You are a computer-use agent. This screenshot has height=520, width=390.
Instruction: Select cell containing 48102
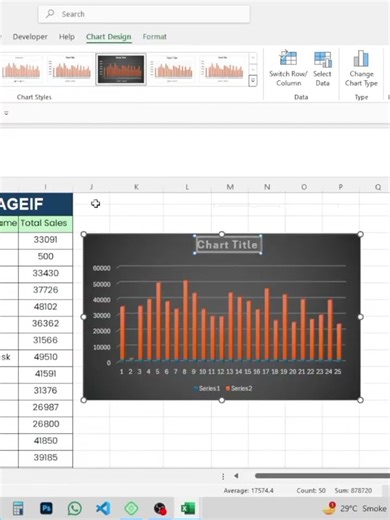(x=45, y=307)
